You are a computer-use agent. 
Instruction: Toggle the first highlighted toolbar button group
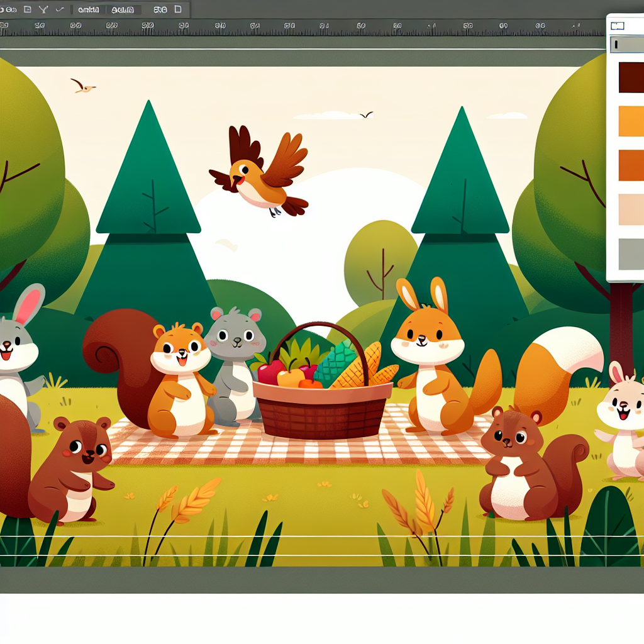click(88, 9)
